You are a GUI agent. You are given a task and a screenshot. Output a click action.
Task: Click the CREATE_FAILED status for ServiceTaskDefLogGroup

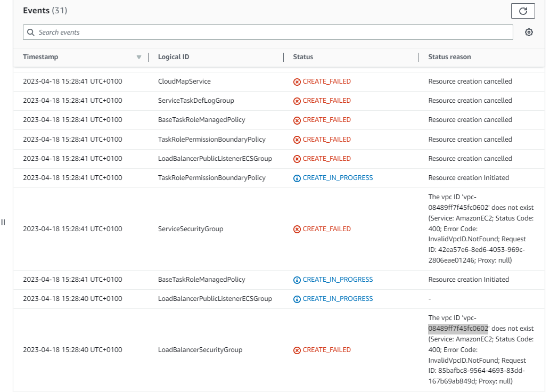pyautogui.click(x=327, y=100)
